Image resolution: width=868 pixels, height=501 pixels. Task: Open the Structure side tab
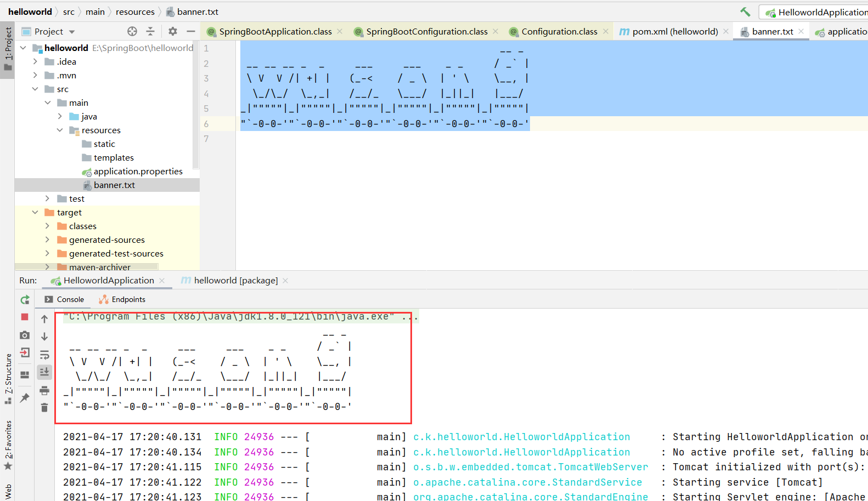click(8, 379)
